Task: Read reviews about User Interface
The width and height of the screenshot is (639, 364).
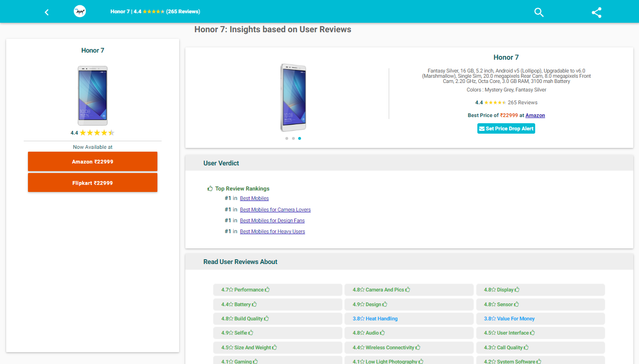Action: click(540, 333)
